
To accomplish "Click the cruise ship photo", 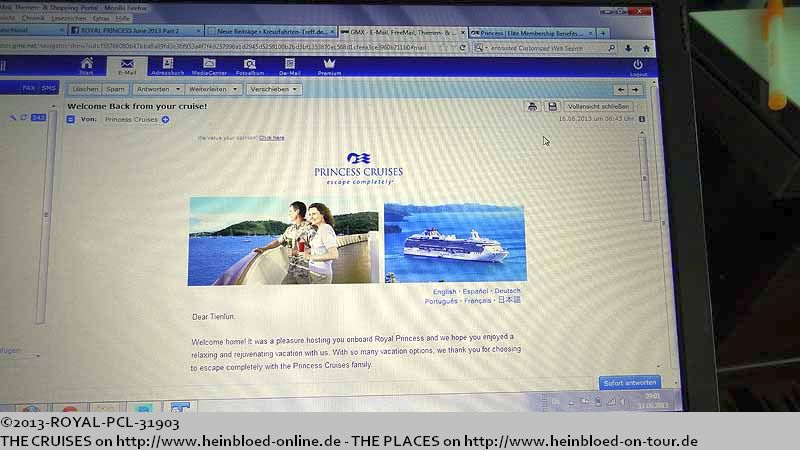I will pyautogui.click(x=455, y=243).
